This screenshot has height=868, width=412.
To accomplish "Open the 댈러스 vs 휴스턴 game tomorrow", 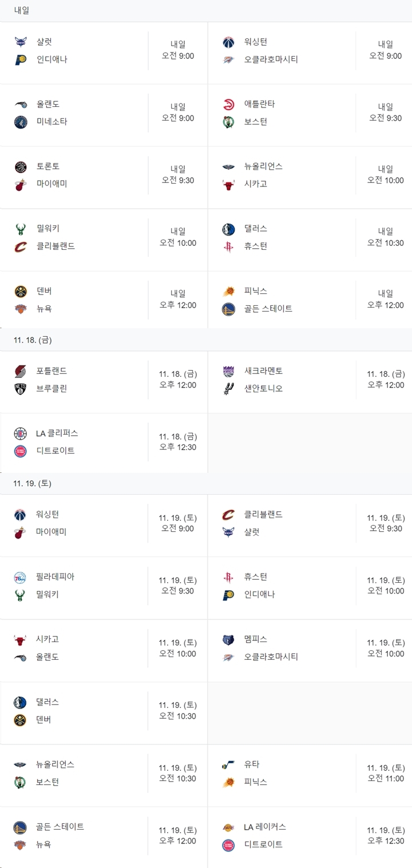I will point(311,237).
